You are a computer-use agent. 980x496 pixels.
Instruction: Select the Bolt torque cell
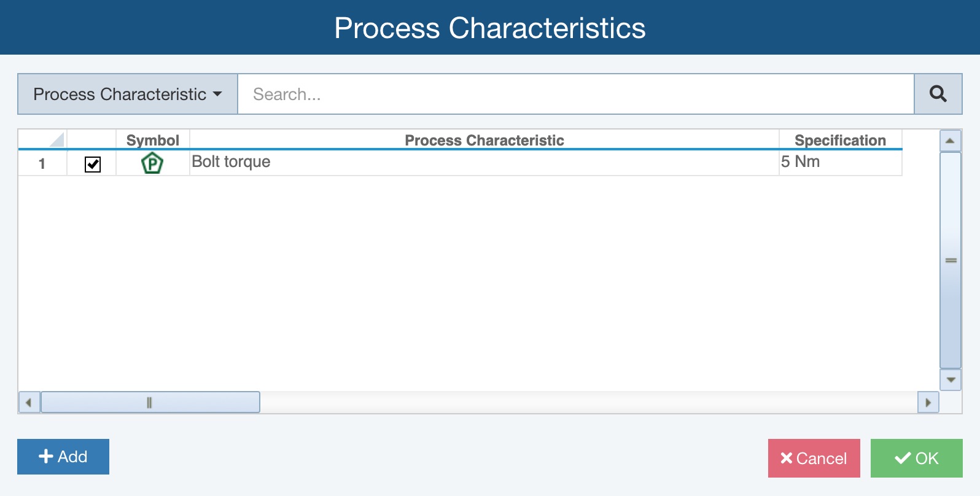click(484, 163)
